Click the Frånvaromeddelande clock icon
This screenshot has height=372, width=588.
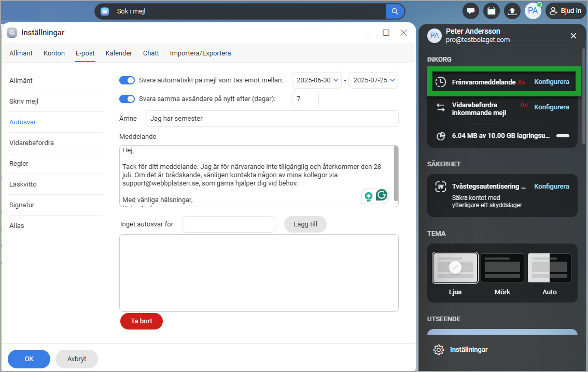(x=441, y=82)
